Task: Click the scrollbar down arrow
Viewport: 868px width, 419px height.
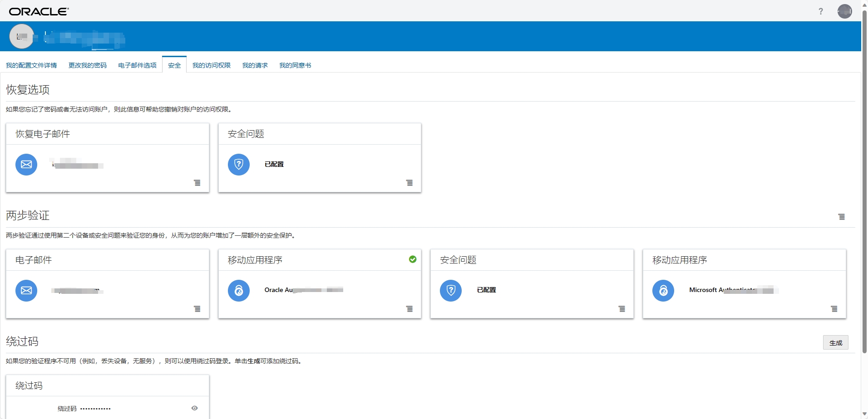Action: click(x=864, y=414)
